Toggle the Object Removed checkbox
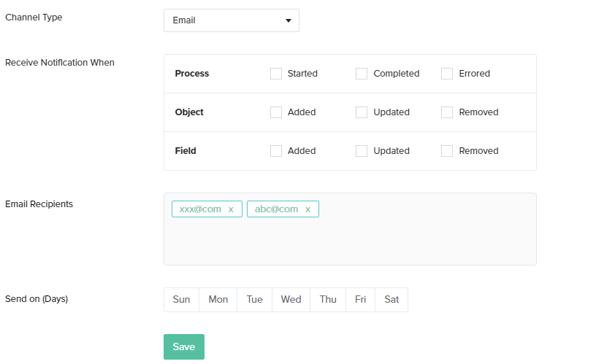The image size is (615, 364). (x=447, y=112)
